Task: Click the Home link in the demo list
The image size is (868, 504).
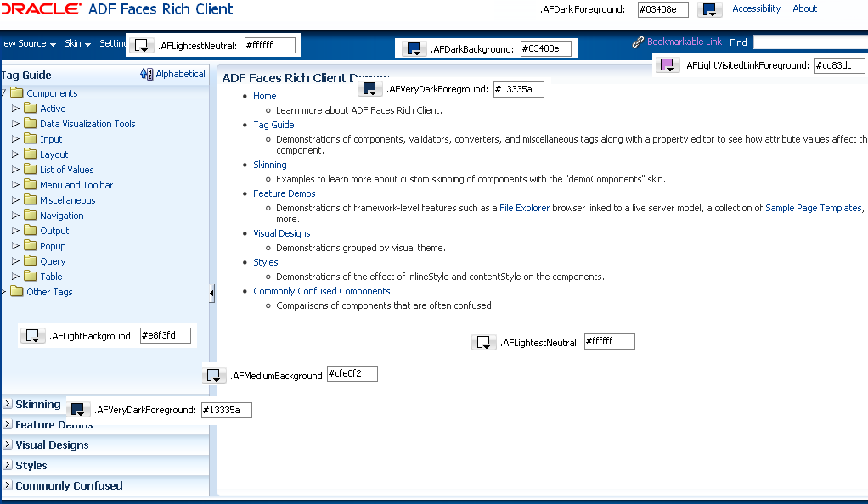Action: click(x=264, y=96)
